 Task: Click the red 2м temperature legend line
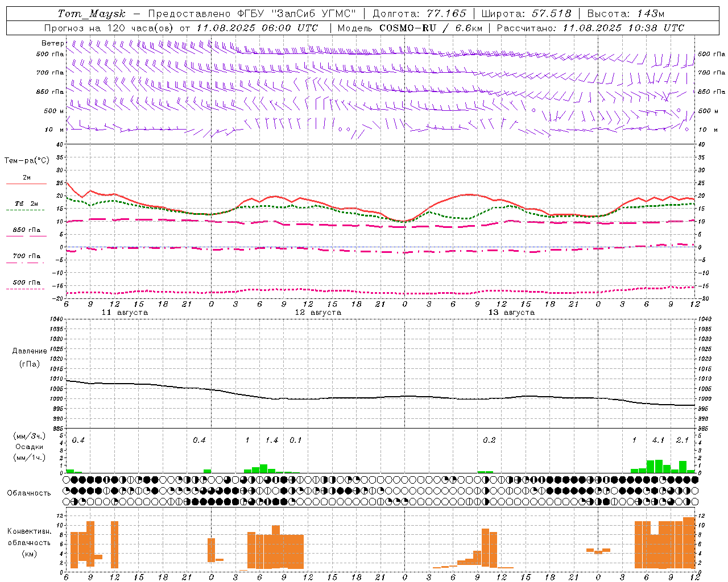26,184
